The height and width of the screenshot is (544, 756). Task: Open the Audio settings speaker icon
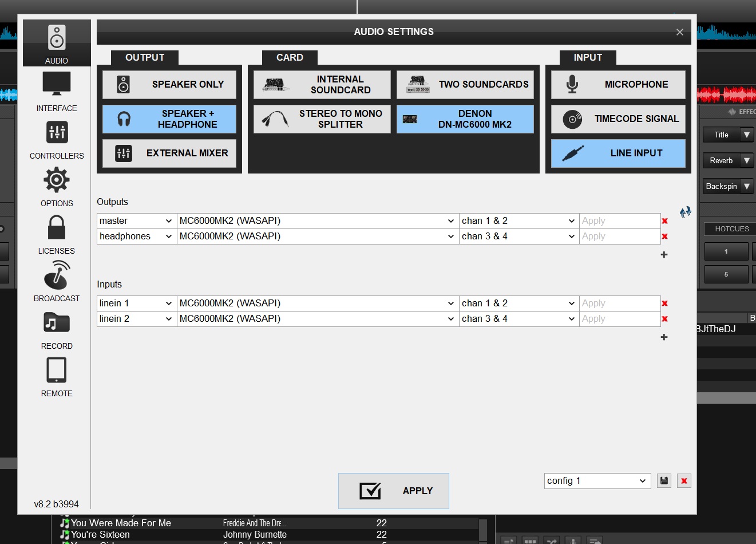point(57,38)
